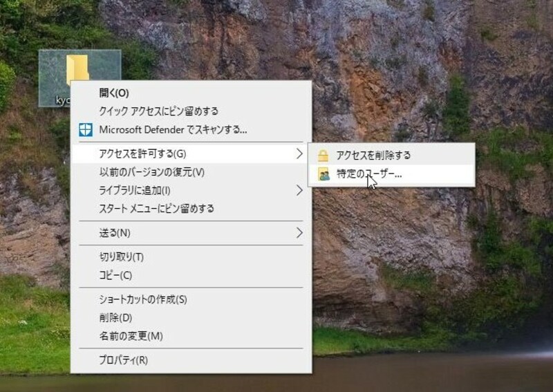Select 名前の変更(M)
This screenshot has width=553, height=392.
pos(191,336)
